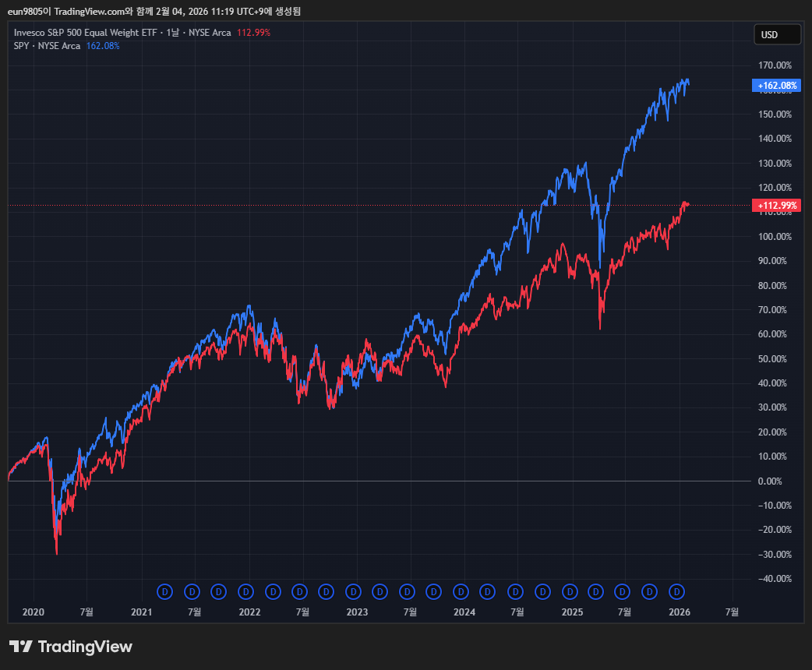Open the September 2023 dividend D marker

(x=433, y=591)
